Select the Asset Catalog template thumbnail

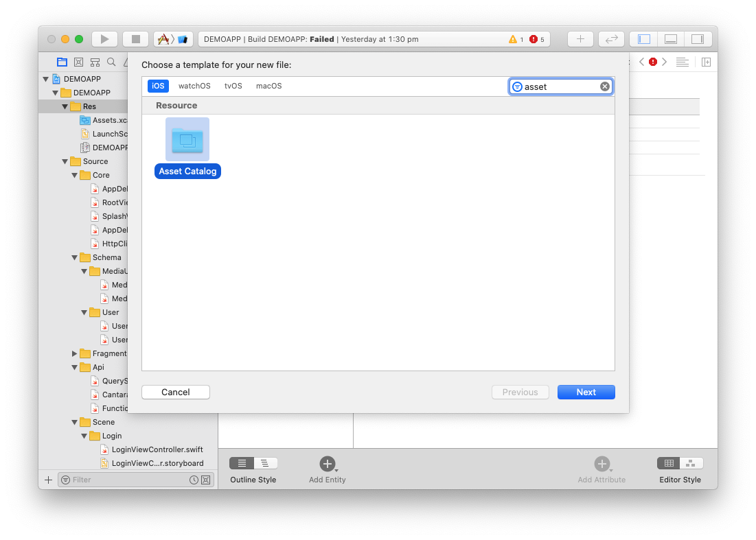tap(187, 139)
